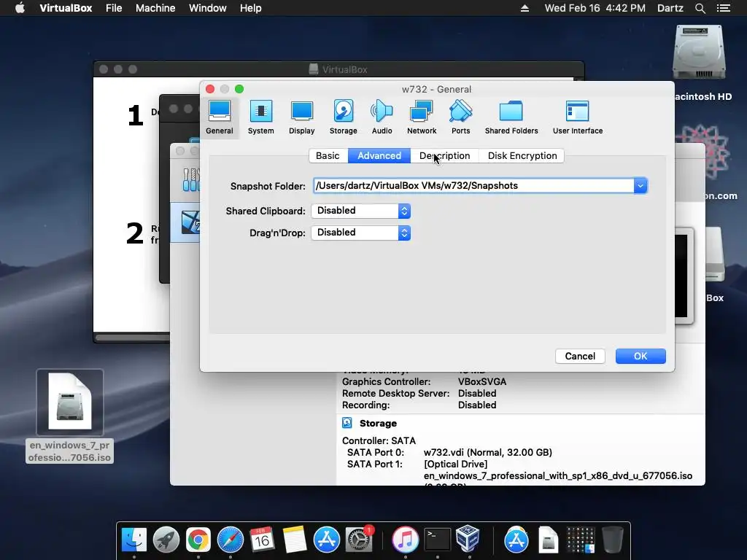Open Notification Center list icon
747x560 pixels.
pyautogui.click(x=723, y=8)
